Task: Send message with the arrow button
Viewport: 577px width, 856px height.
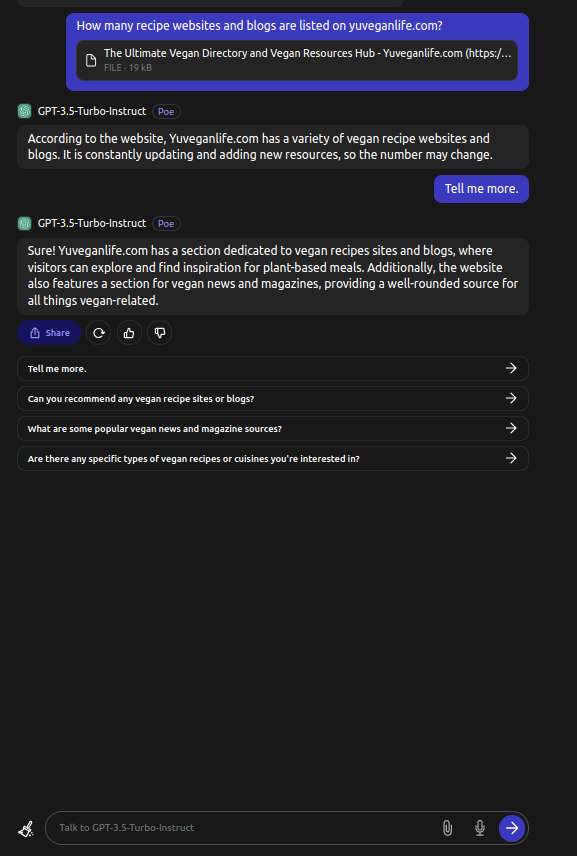Action: pyautogui.click(x=512, y=828)
